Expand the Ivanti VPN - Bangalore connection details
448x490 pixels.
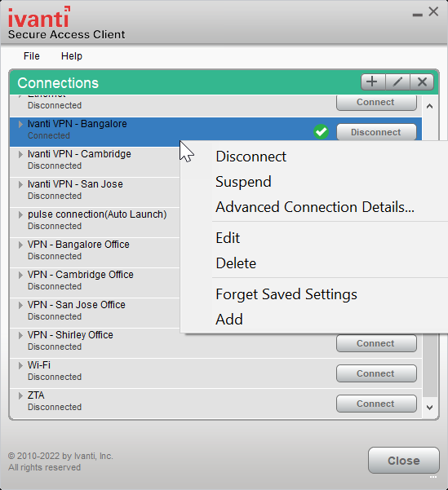(20, 124)
